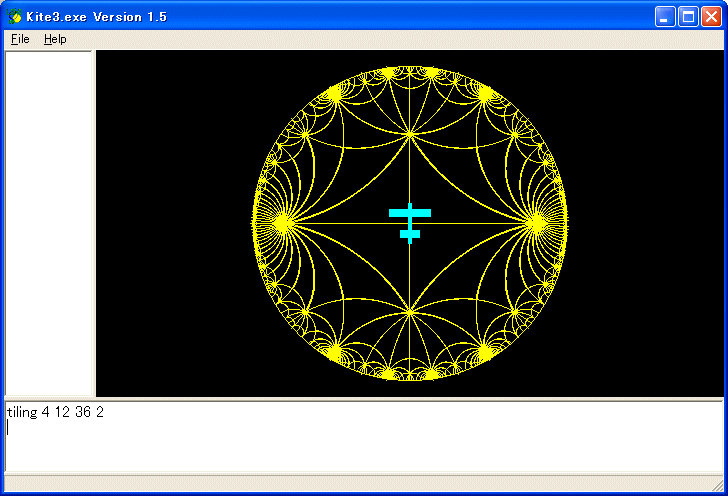Minimize the Kite3 window
This screenshot has height=496, width=728.
[x=665, y=17]
